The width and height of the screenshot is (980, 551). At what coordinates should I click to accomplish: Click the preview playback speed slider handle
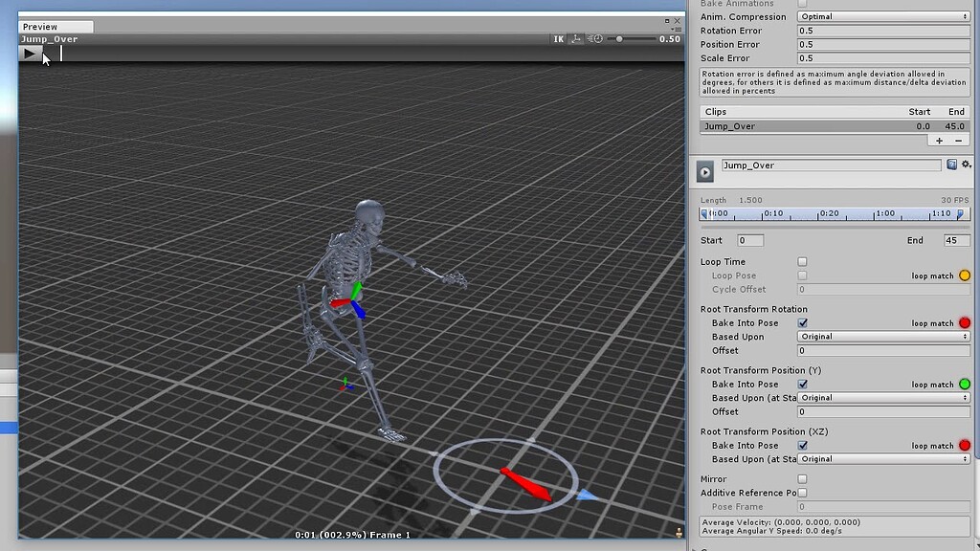pos(619,38)
